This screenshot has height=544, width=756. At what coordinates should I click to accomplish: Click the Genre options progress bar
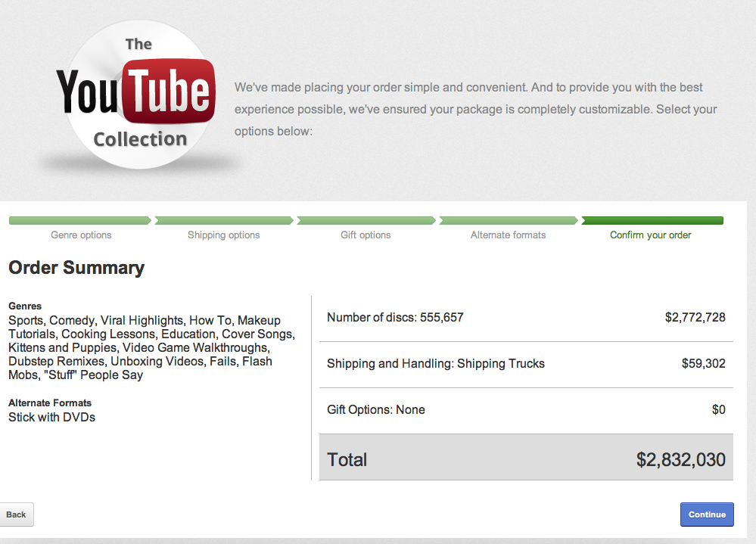80,221
